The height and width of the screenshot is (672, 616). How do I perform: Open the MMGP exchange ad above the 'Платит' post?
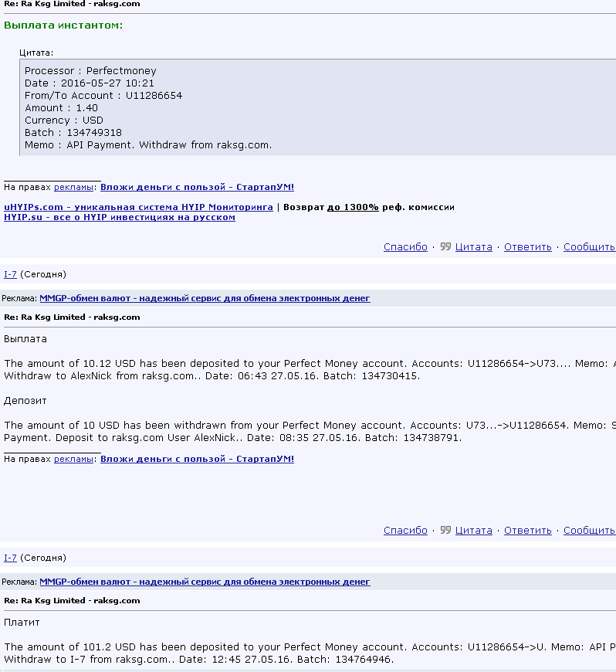pos(205,582)
